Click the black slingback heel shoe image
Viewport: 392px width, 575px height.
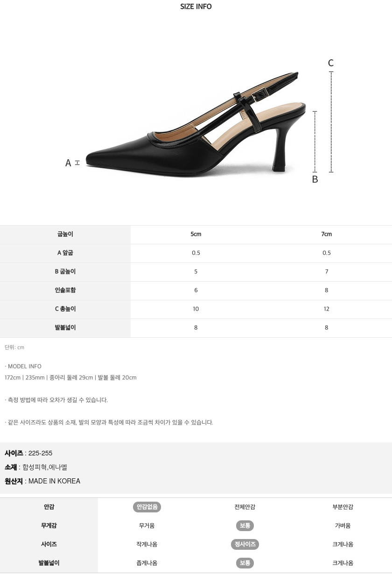[196, 124]
